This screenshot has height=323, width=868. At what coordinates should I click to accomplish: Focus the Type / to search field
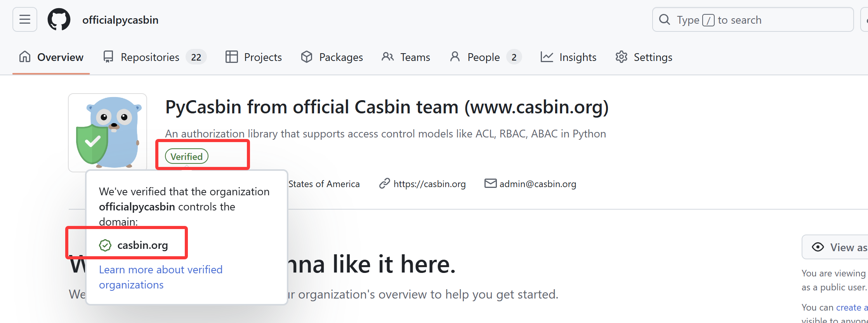[x=753, y=19]
